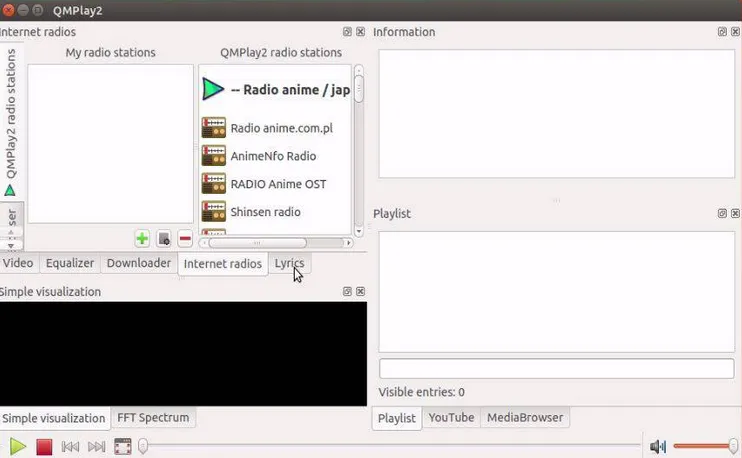The width and height of the screenshot is (742, 458).
Task: Select Shinsen radio station
Action: pos(276,211)
